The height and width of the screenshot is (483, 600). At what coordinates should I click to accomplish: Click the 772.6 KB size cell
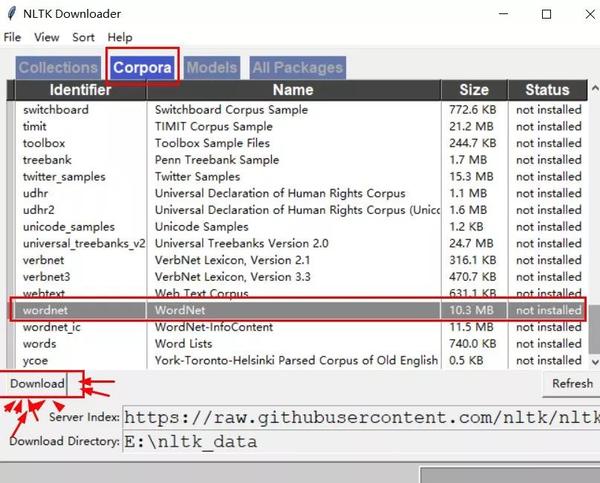(x=473, y=110)
